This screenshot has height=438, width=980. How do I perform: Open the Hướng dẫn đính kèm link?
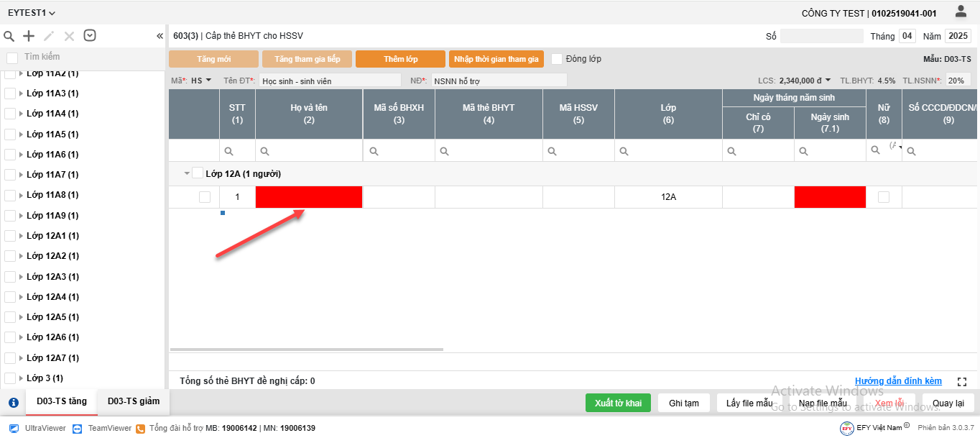click(x=898, y=381)
